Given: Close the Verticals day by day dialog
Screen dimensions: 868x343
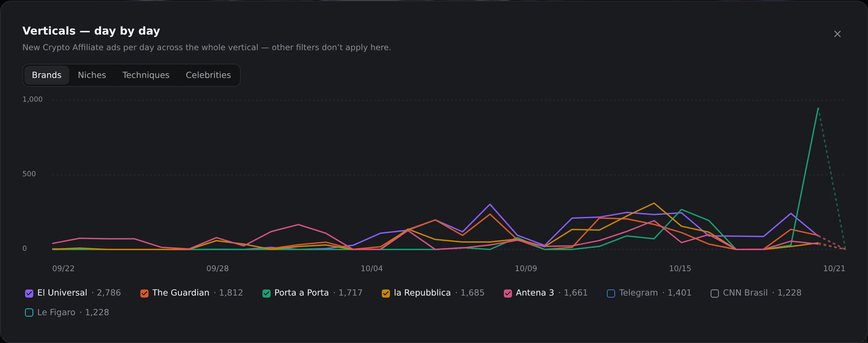Looking at the screenshot, I should point(837,34).
